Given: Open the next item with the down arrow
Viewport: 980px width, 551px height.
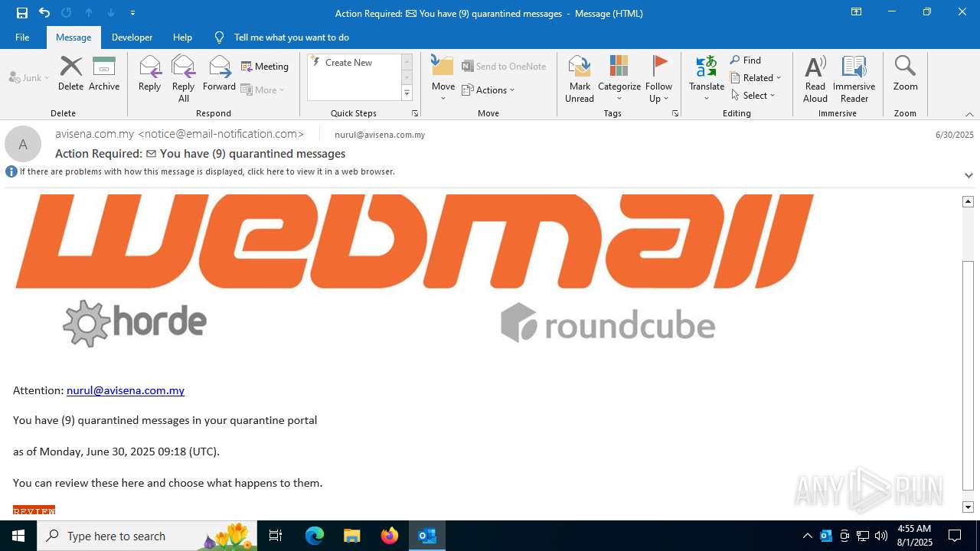Looking at the screenshot, I should click(111, 13).
